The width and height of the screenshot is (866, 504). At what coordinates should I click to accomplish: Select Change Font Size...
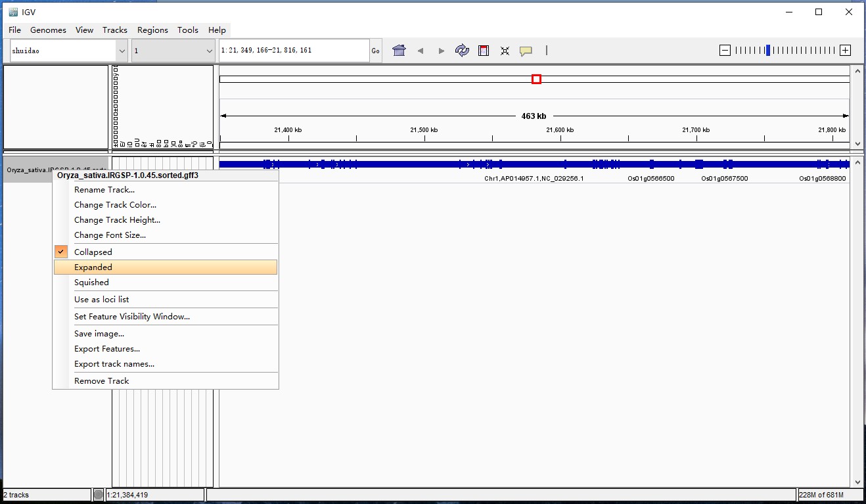point(166,235)
